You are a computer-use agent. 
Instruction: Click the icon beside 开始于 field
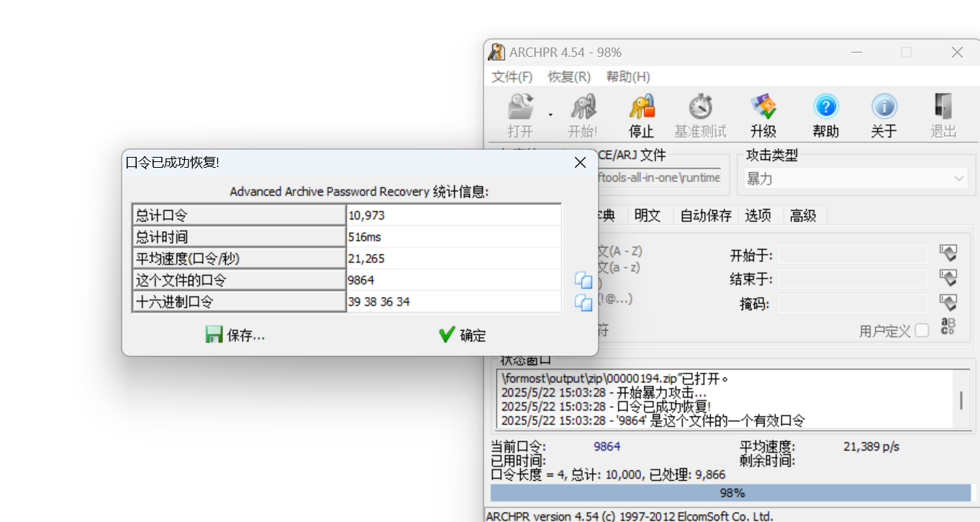pos(948,253)
